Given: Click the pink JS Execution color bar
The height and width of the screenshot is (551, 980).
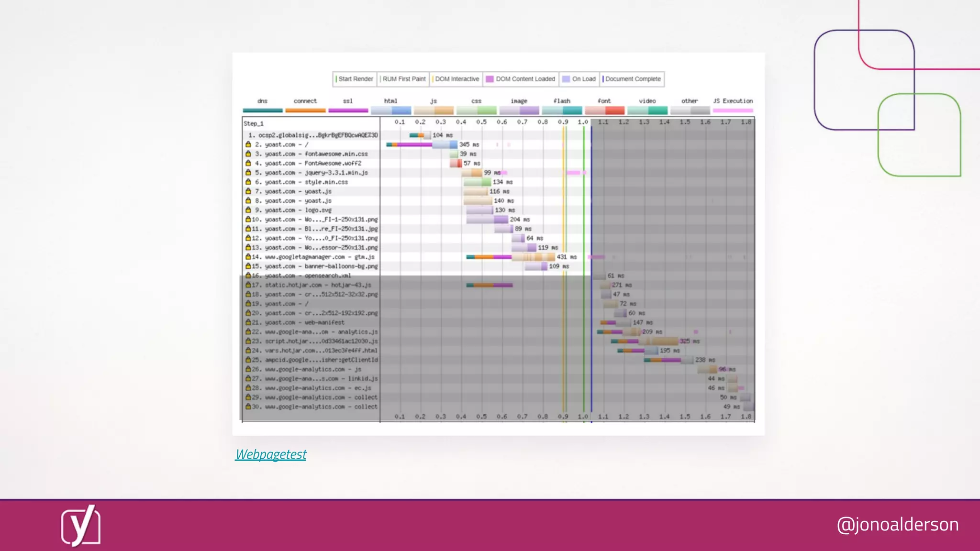Looking at the screenshot, I should coord(733,110).
